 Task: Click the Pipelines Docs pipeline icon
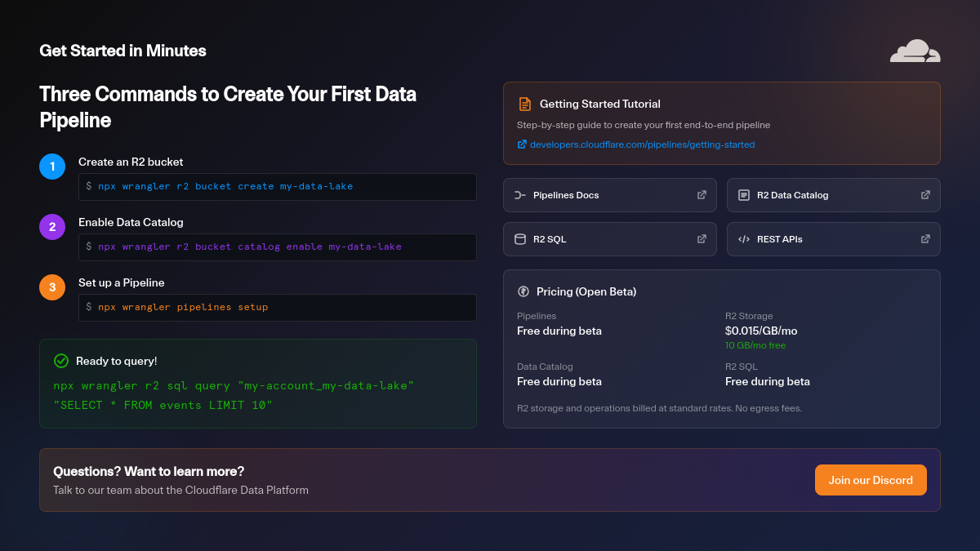pos(520,195)
